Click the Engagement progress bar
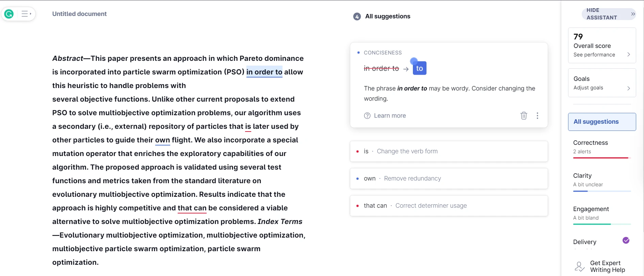 (x=602, y=224)
